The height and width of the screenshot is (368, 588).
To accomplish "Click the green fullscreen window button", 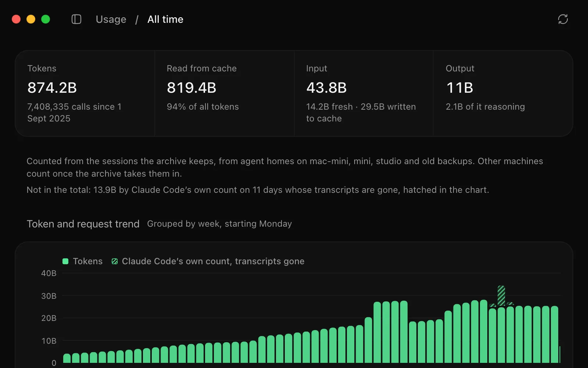I will click(x=46, y=19).
